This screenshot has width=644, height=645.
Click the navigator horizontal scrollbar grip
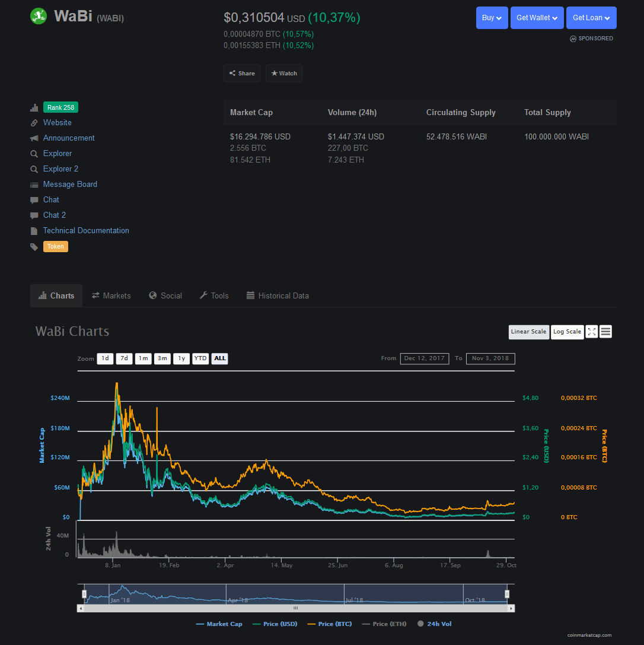[295, 608]
